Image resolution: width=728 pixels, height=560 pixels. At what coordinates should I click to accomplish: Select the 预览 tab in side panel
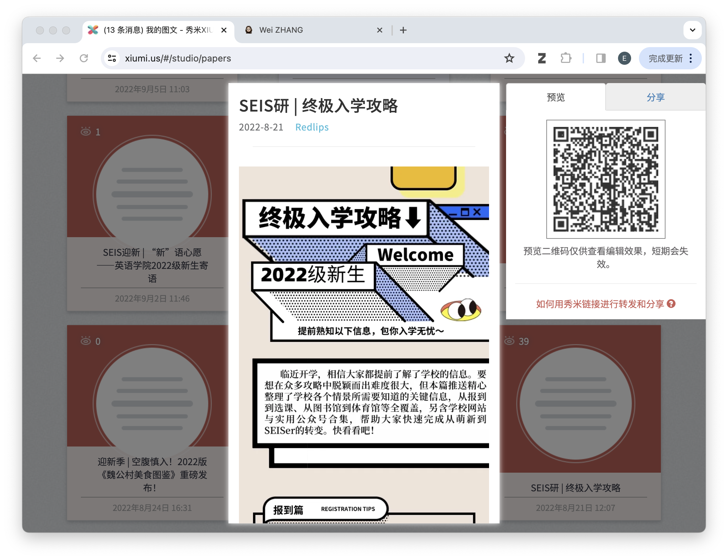tap(556, 97)
